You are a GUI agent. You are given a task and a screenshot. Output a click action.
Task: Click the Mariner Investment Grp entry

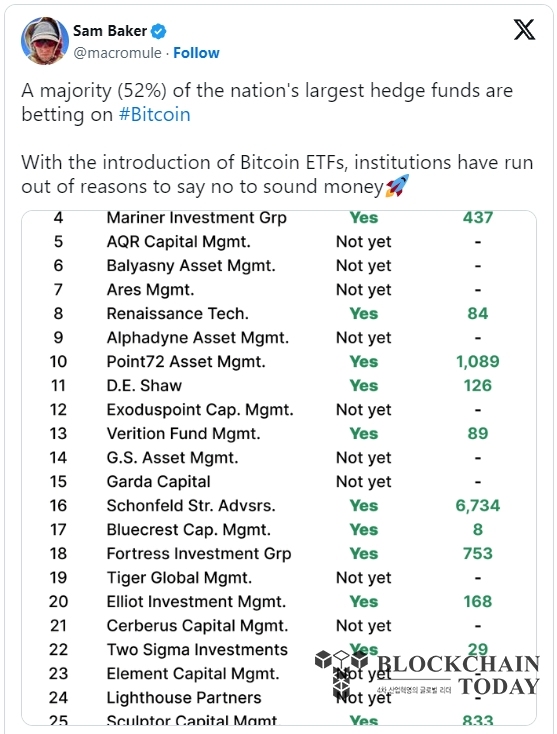click(197, 218)
